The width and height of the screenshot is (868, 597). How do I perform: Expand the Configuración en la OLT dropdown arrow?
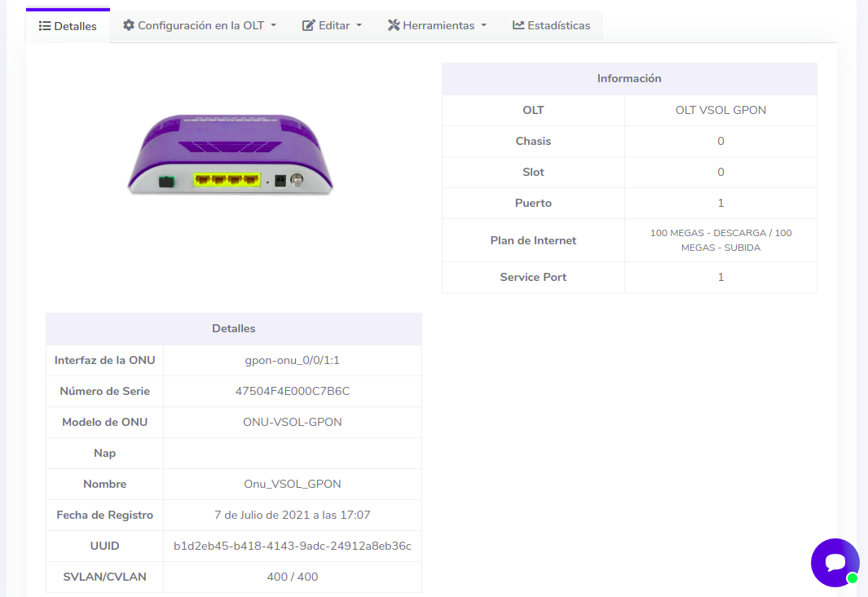pos(274,25)
